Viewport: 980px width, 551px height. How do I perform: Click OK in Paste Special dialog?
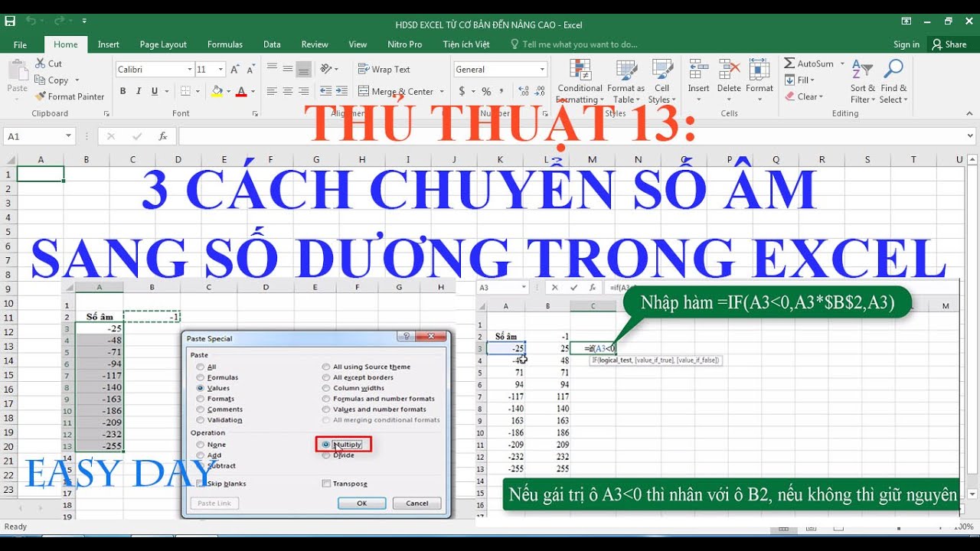[x=361, y=503]
